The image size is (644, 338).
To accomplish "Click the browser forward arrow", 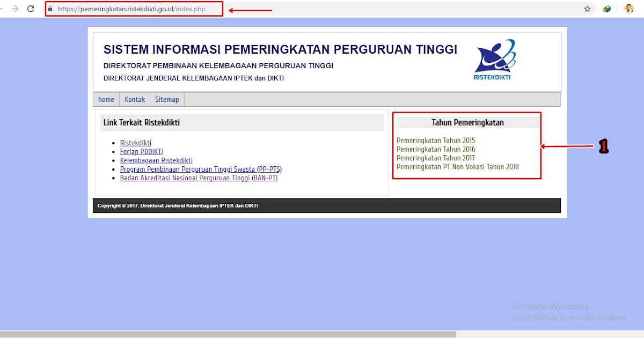I will tap(15, 9).
